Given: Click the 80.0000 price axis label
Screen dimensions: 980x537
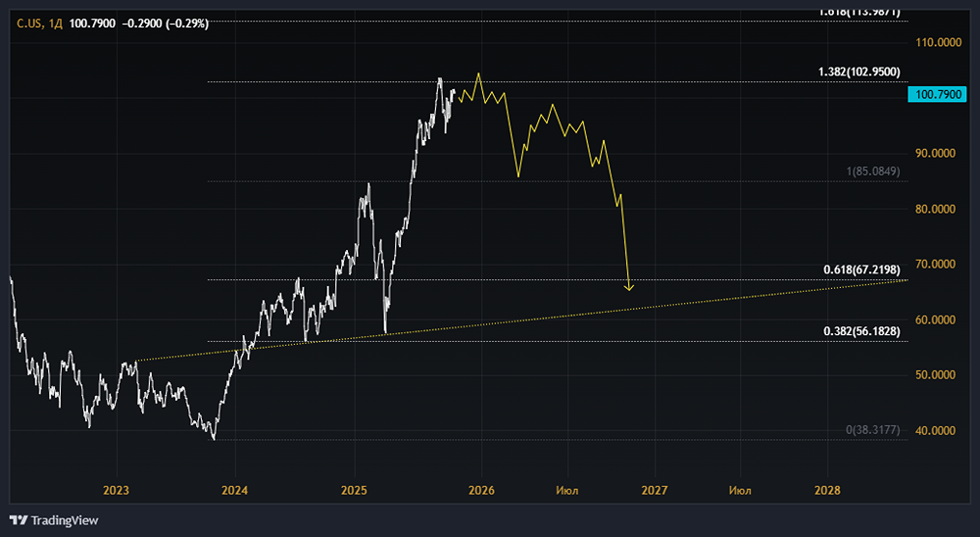Looking at the screenshot, I should coord(936,209).
